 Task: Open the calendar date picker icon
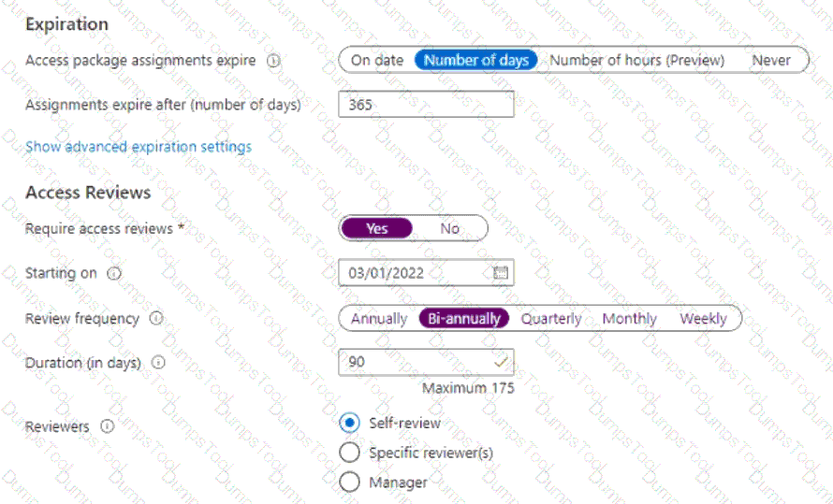pyautogui.click(x=501, y=274)
